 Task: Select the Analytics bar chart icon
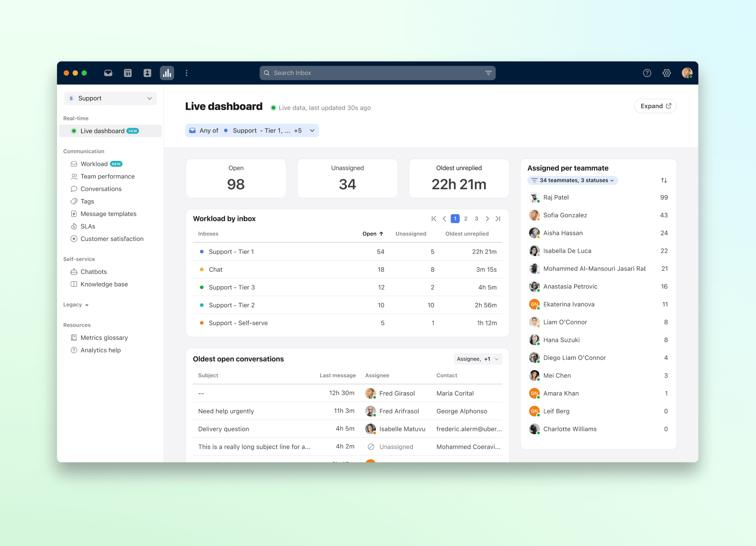(167, 73)
